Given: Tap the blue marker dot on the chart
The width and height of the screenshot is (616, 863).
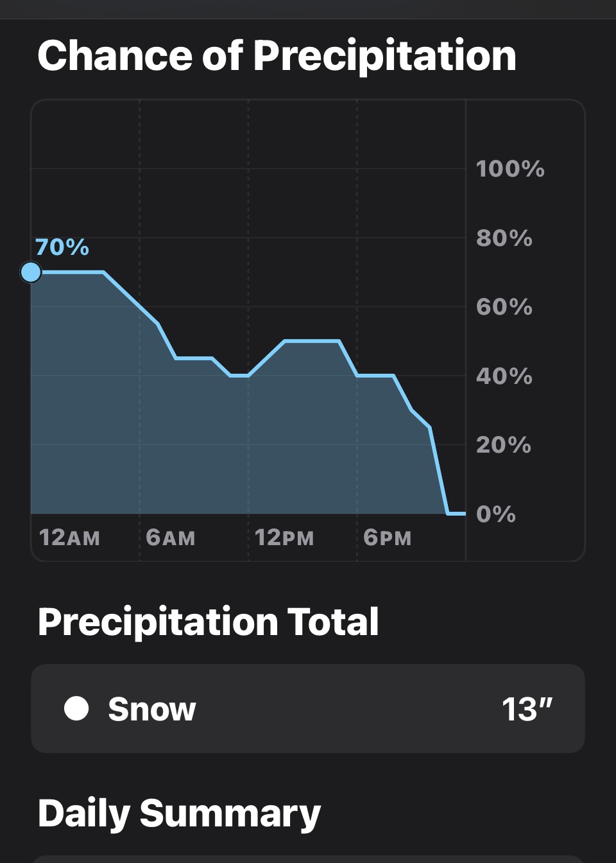Looking at the screenshot, I should click(31, 272).
